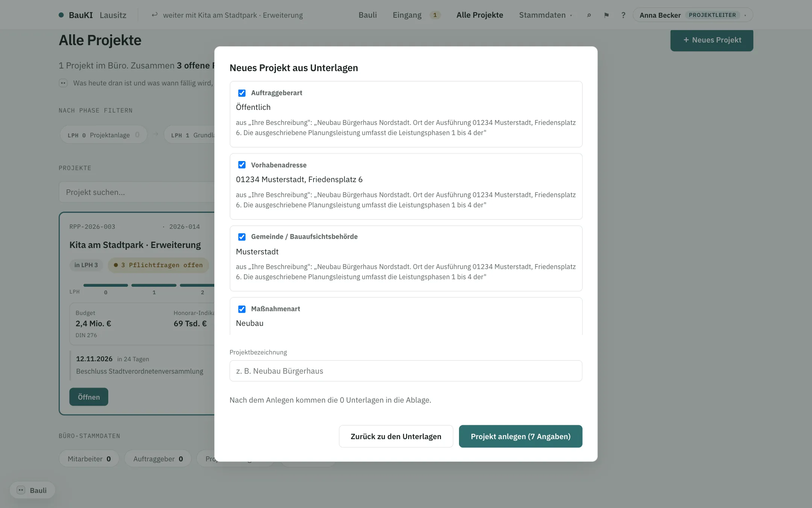Toggle the Gemeinde / Bauaufsichtsbehörde checkbox

(242, 237)
